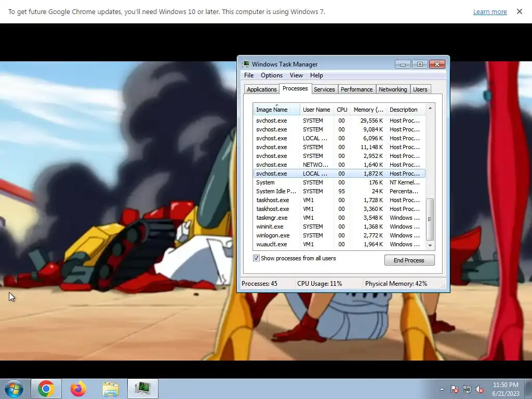Show hidden tray icons arrow
The image size is (532, 399).
[442, 389]
